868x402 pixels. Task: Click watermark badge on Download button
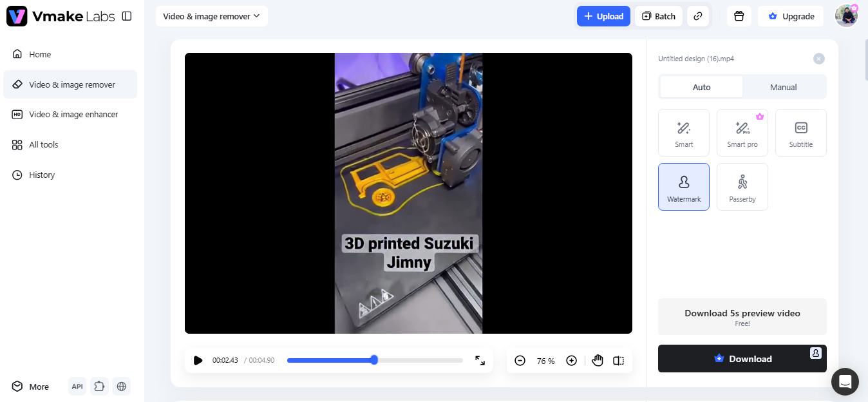(816, 352)
